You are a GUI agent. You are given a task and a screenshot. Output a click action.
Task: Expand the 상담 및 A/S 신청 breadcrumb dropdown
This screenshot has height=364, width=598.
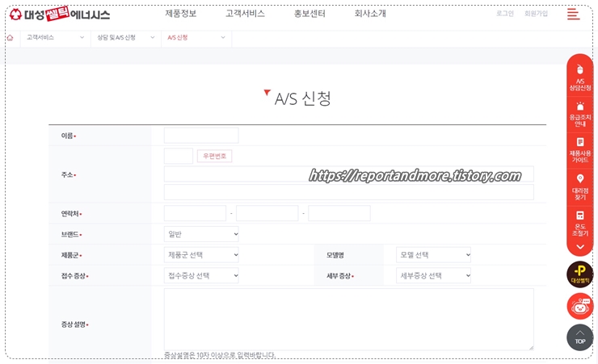point(126,38)
